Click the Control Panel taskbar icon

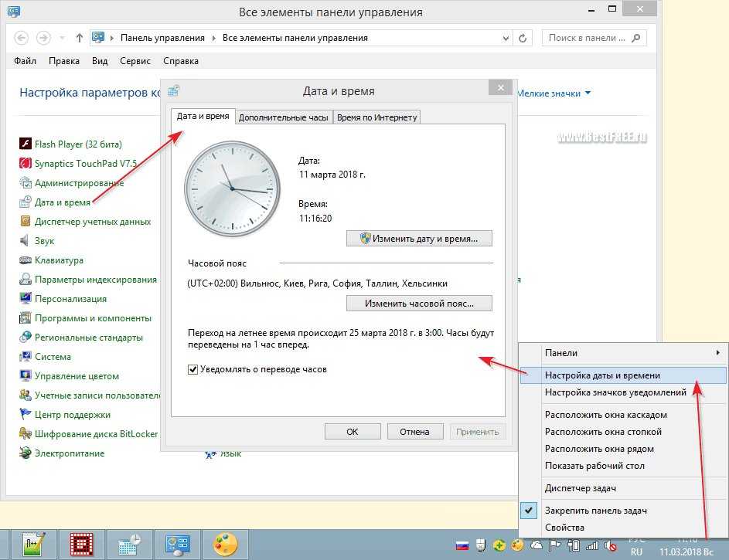(x=178, y=545)
